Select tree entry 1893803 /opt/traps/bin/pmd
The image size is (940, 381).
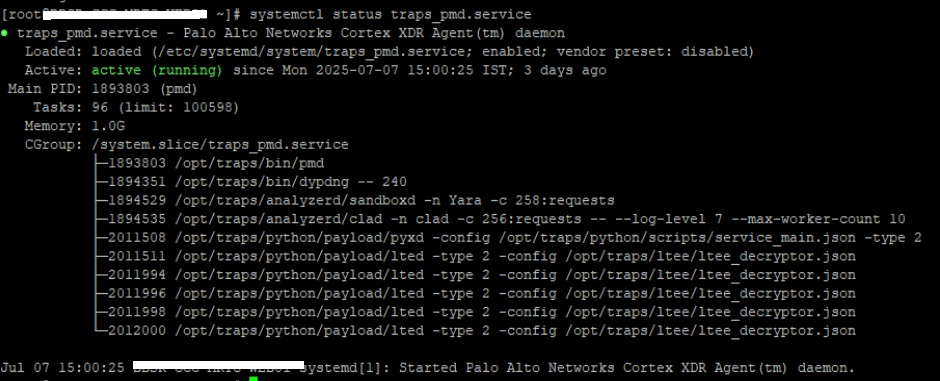click(x=216, y=163)
